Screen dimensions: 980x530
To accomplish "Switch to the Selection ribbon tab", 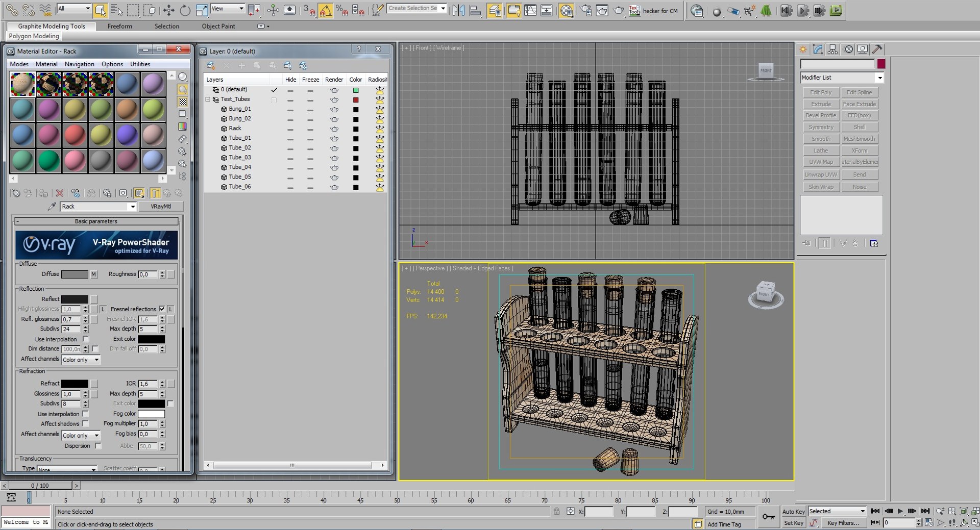I will 167,26.
